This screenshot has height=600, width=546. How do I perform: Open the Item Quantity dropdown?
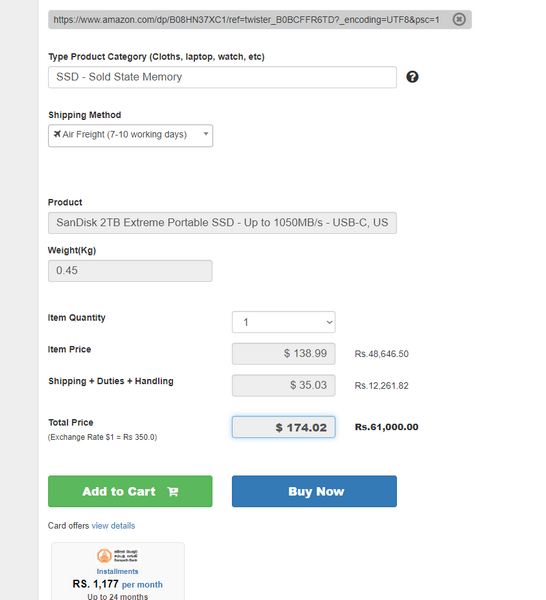point(284,322)
